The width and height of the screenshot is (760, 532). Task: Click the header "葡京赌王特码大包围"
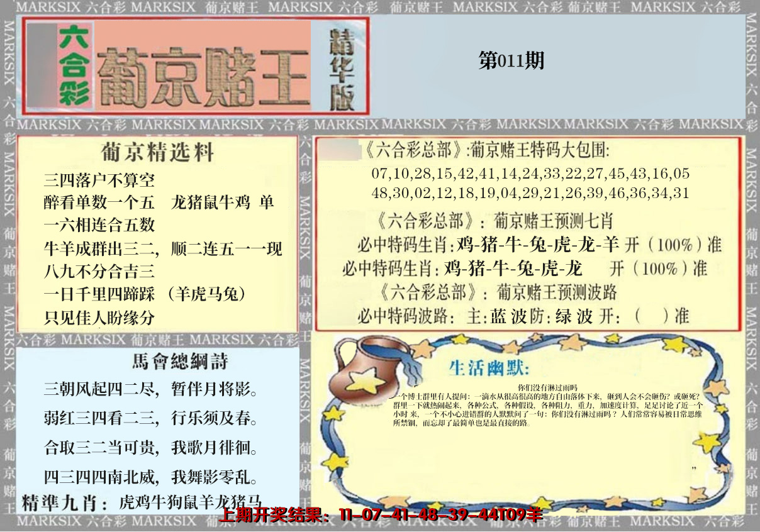[x=540, y=152]
